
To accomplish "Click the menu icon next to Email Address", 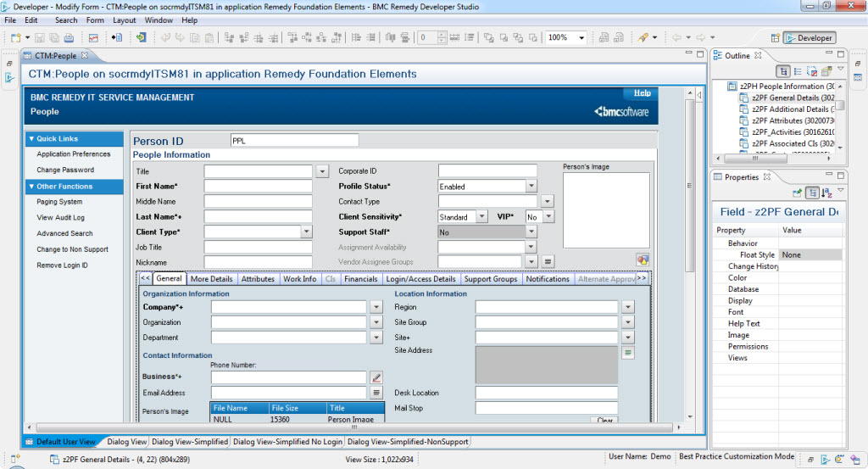I will tap(376, 393).
